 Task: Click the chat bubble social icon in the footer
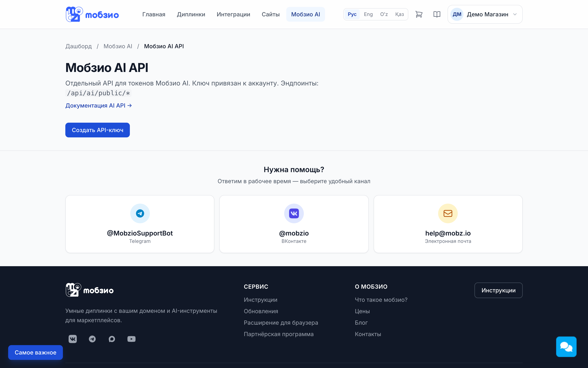(x=112, y=339)
